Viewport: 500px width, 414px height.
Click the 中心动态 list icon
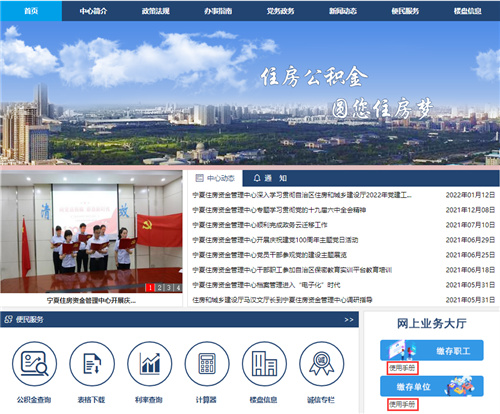point(199,178)
